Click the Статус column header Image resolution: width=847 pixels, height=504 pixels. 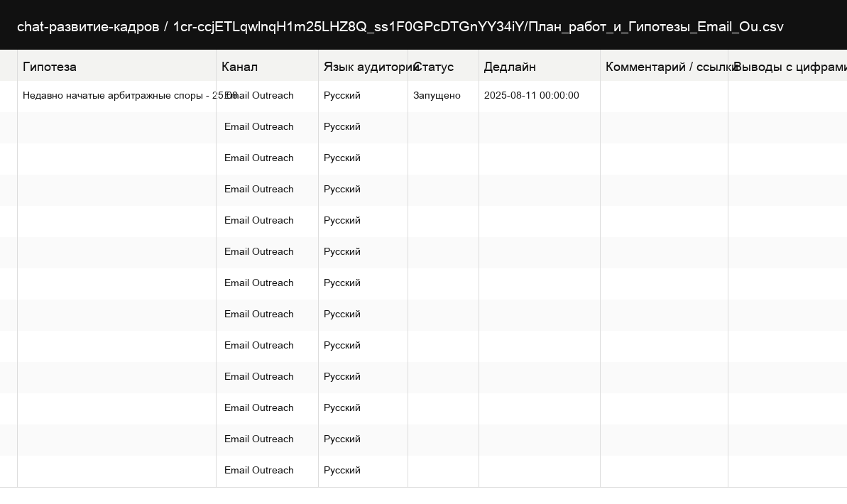[444, 67]
